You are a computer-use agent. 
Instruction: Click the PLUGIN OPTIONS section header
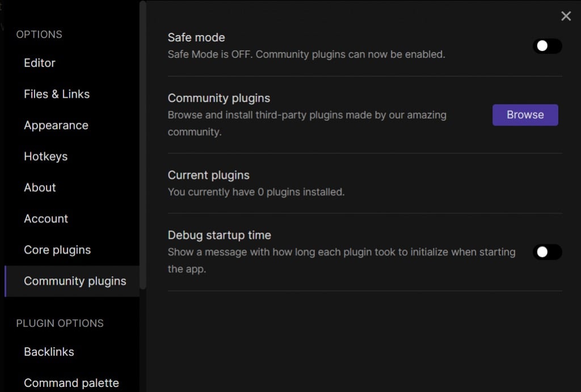(60, 323)
